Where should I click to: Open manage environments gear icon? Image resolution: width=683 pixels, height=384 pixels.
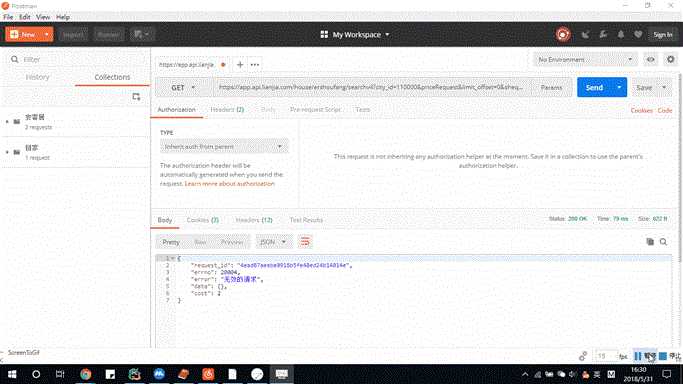[671, 59]
